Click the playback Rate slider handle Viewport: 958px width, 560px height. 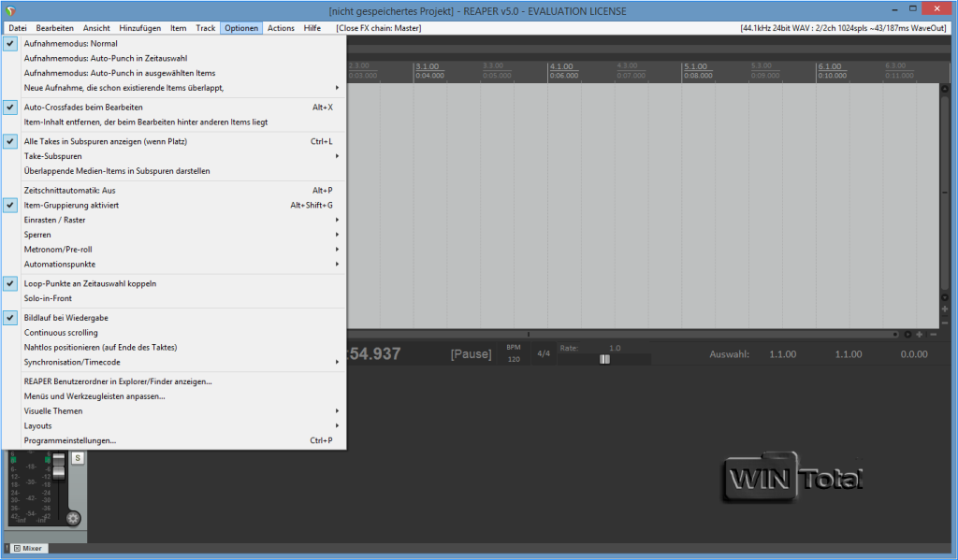coord(604,359)
